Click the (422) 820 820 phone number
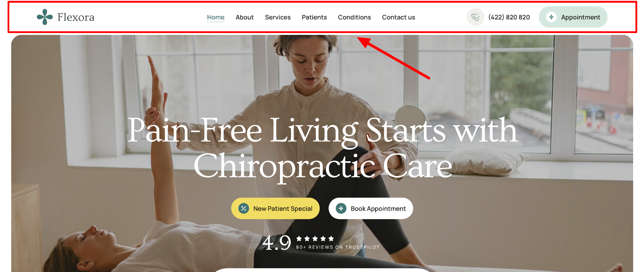Viewport: 644px width, 272px height. [509, 17]
